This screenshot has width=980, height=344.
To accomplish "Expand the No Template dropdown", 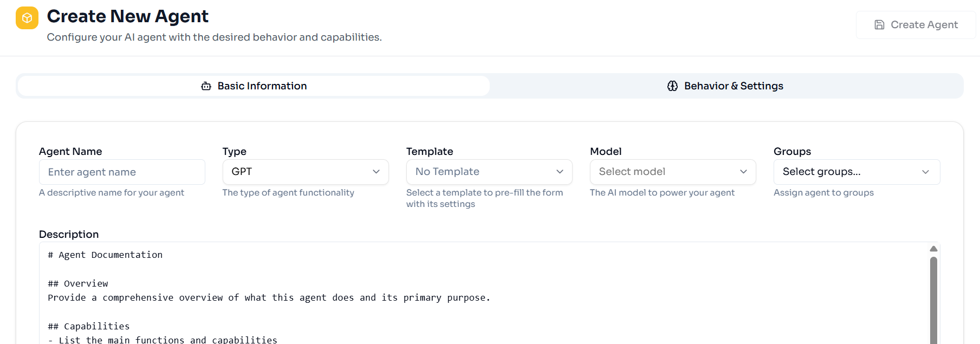I will [x=489, y=172].
